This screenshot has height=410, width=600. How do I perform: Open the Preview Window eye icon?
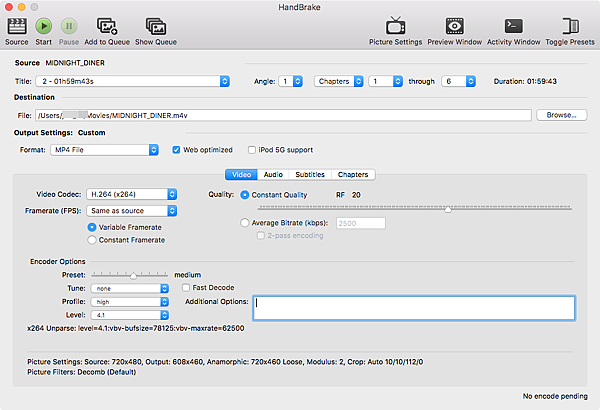click(455, 26)
